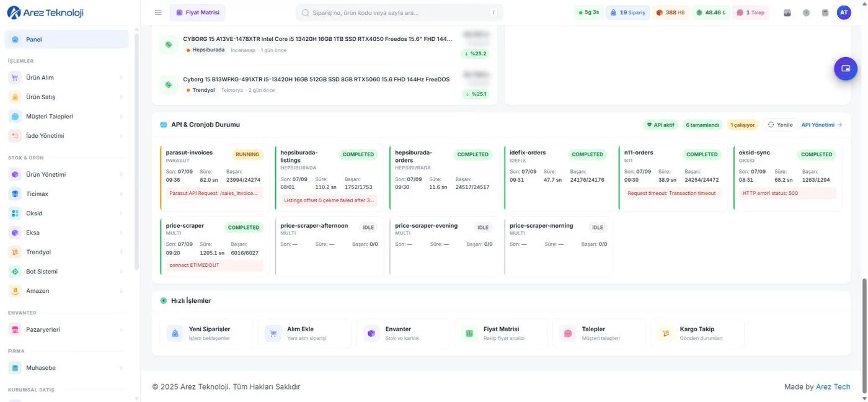The height and width of the screenshot is (402, 868).
Task: Toggle the sidebar with the hamburger icon
Action: coord(158,12)
